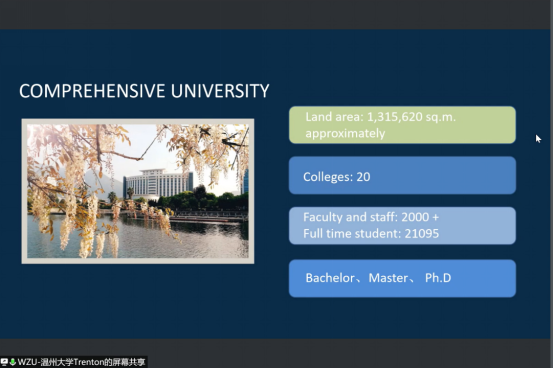Click the 'Faculty and staff: 2000 +' line
Screen dimensions: 553x369
371,217
